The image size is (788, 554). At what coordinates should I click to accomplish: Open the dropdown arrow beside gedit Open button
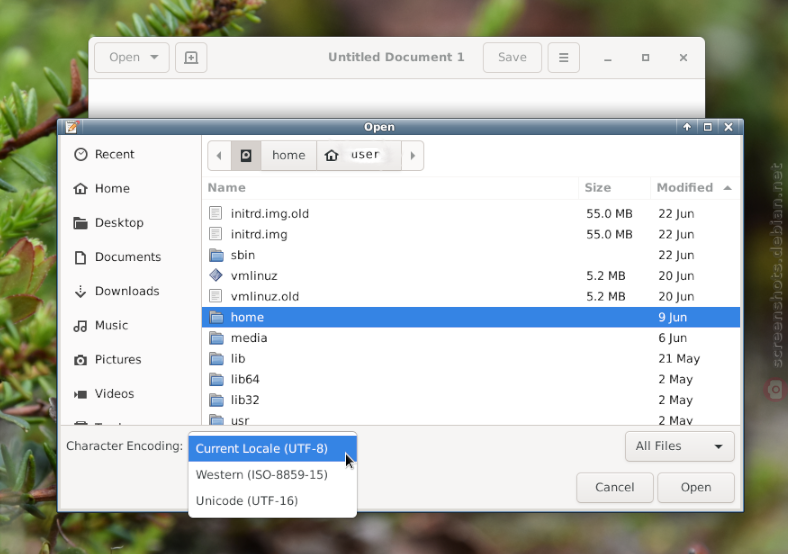click(154, 57)
